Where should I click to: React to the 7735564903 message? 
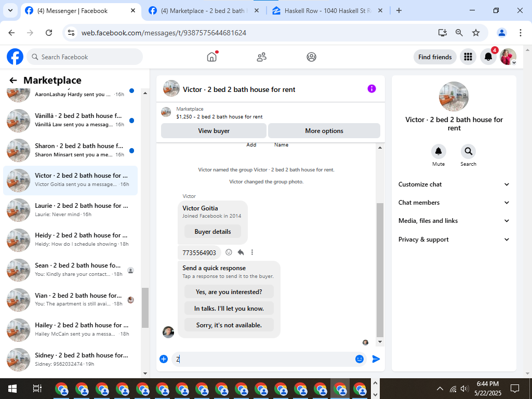click(x=229, y=252)
